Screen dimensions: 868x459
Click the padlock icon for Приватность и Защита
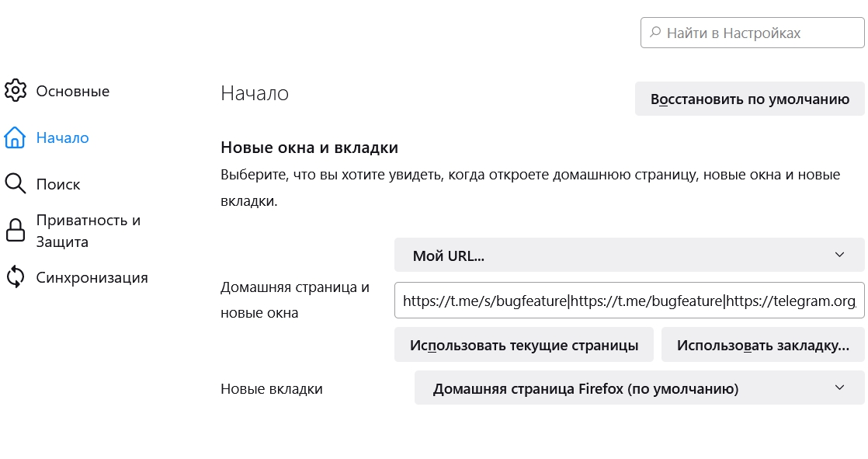point(16,231)
